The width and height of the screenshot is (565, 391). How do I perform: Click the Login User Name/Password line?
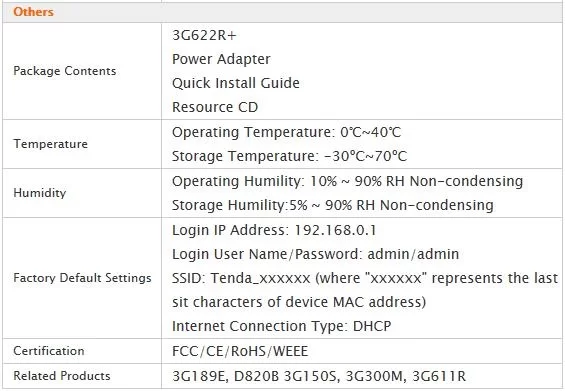[316, 254]
